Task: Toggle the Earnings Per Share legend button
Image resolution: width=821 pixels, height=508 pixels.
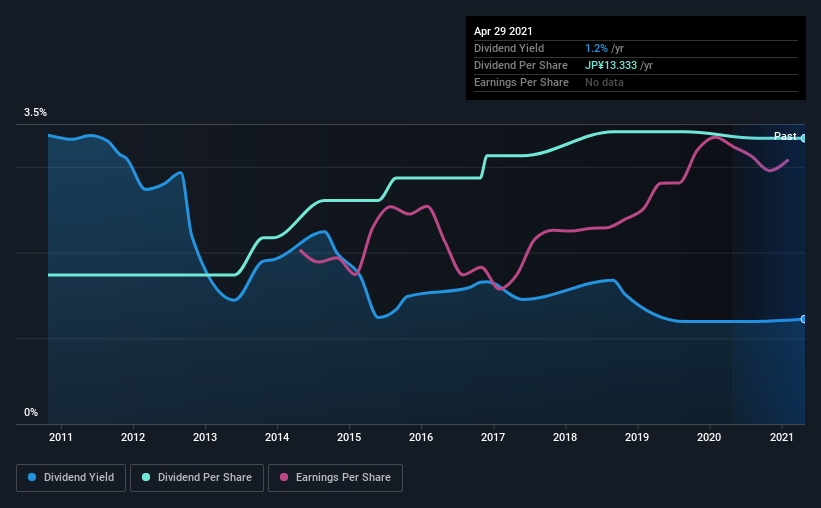Action: pyautogui.click(x=335, y=478)
